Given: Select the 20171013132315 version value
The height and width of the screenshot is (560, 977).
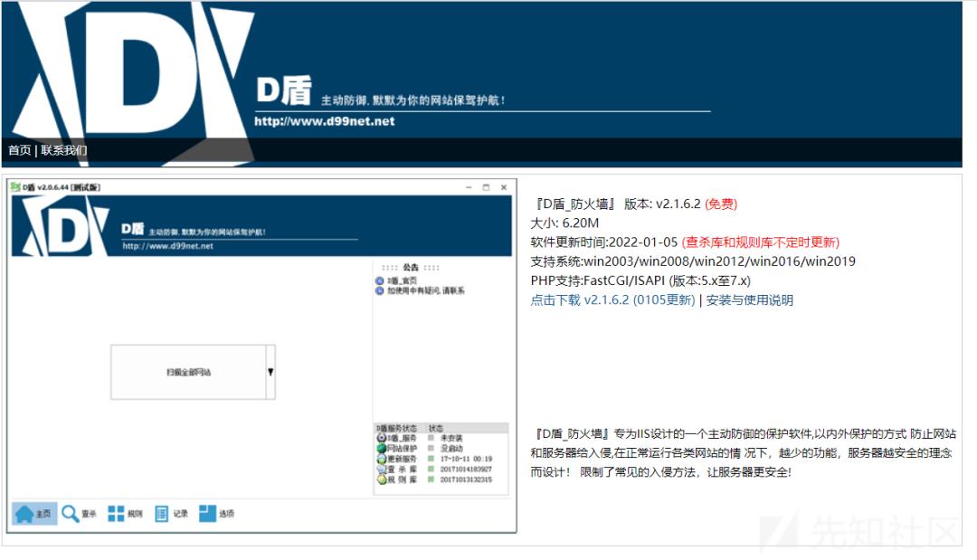Looking at the screenshot, I should point(466,479).
